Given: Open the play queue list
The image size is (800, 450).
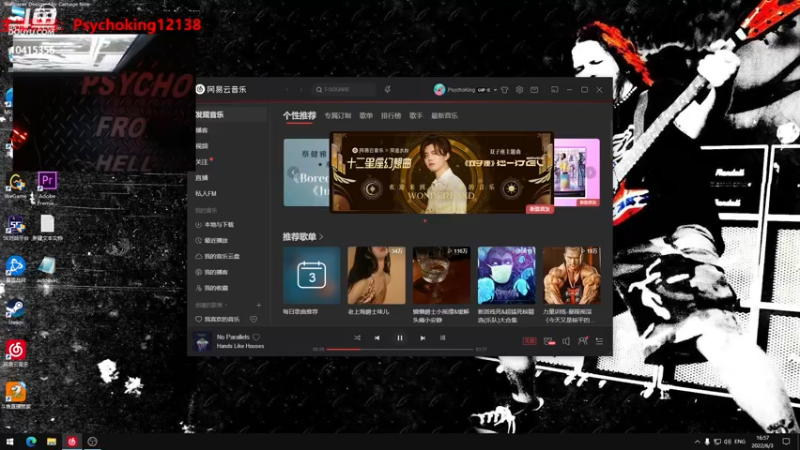Looking at the screenshot, I should point(599,341).
